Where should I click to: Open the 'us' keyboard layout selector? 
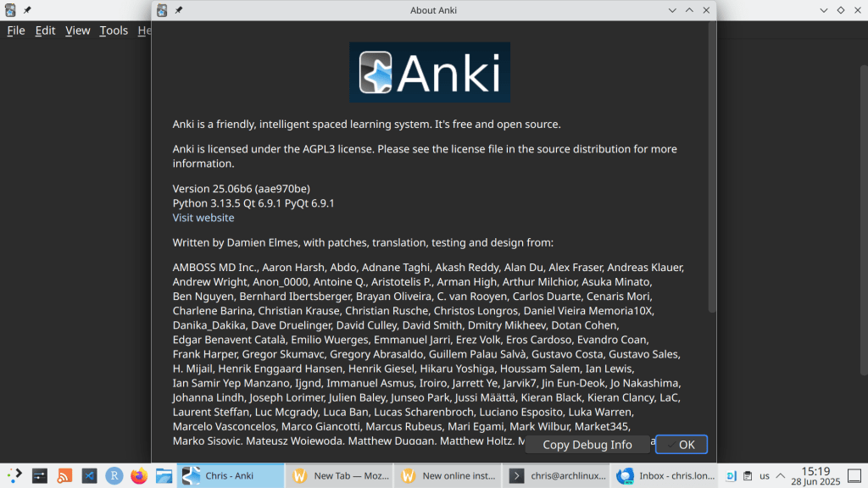[765, 476]
